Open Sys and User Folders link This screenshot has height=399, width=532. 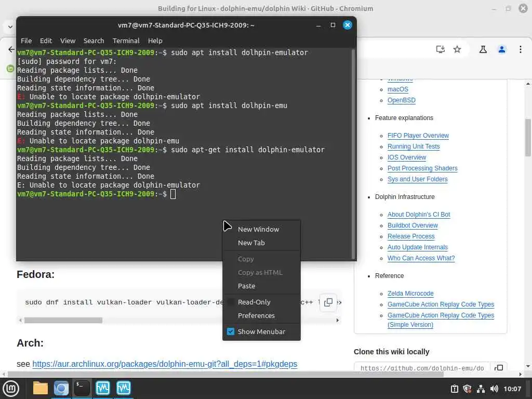pos(417,179)
